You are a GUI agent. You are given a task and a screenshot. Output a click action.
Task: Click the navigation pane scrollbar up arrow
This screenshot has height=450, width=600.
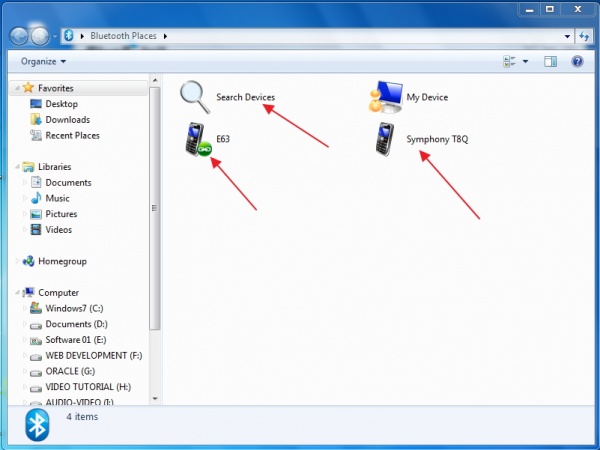click(x=155, y=80)
